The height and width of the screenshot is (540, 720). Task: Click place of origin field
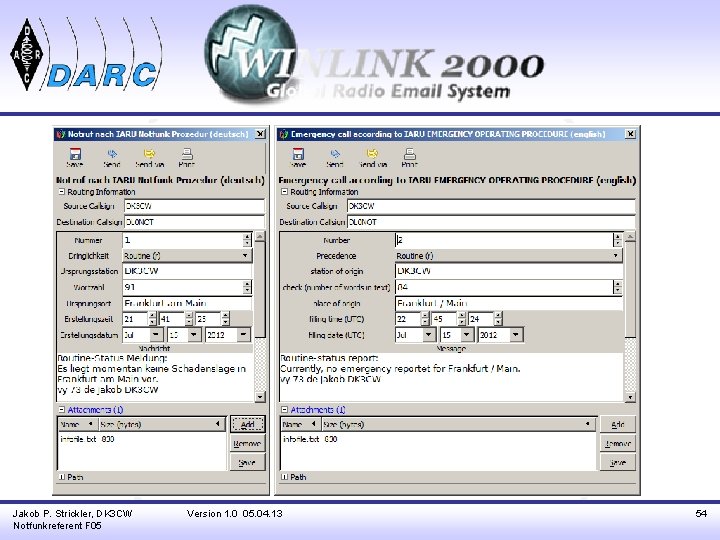click(509, 303)
